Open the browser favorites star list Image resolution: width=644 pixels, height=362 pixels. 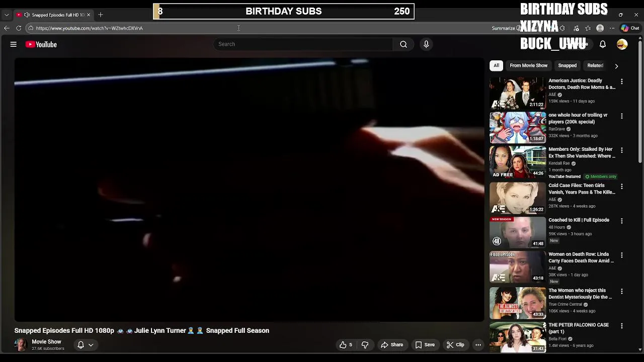pyautogui.click(x=588, y=28)
